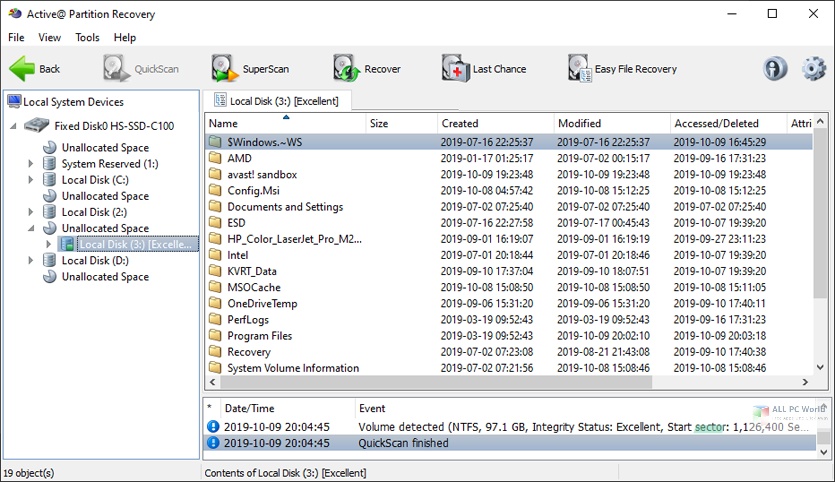836x484 pixels.
Task: Expand the Local Disk (D:) tree node
Action: [x=31, y=260]
